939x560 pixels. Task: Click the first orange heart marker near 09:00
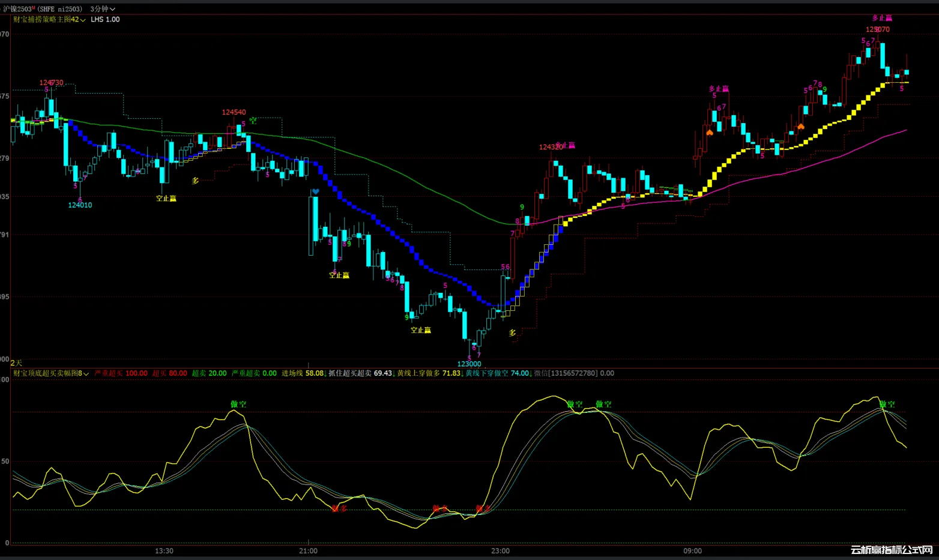pyautogui.click(x=710, y=133)
